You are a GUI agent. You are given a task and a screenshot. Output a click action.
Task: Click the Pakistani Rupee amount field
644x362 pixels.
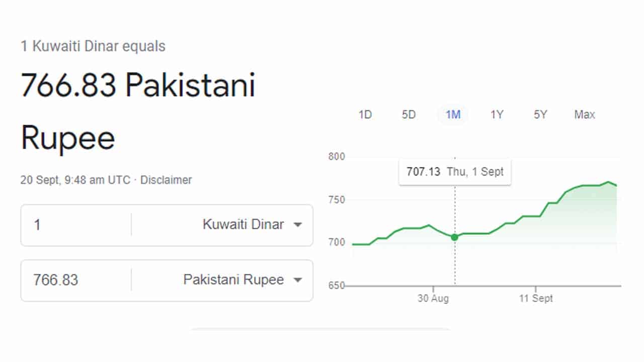point(75,280)
